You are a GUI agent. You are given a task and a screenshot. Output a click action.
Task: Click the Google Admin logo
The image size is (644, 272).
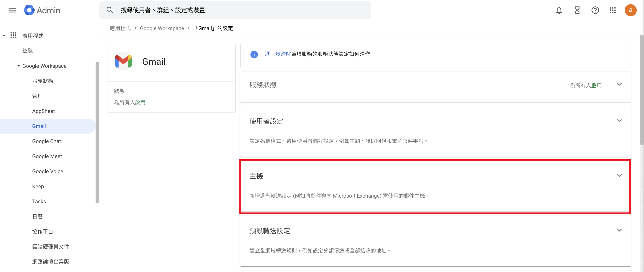[x=42, y=10]
